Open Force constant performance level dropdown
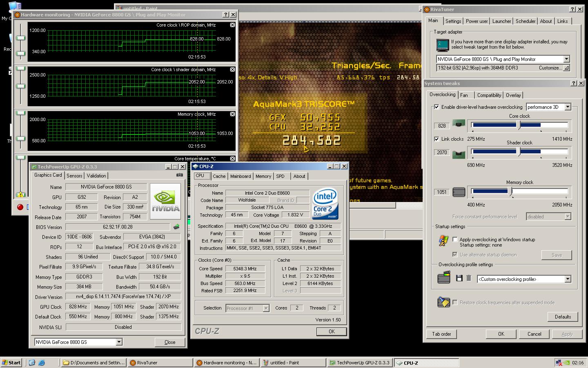The image size is (588, 368). 568,216
